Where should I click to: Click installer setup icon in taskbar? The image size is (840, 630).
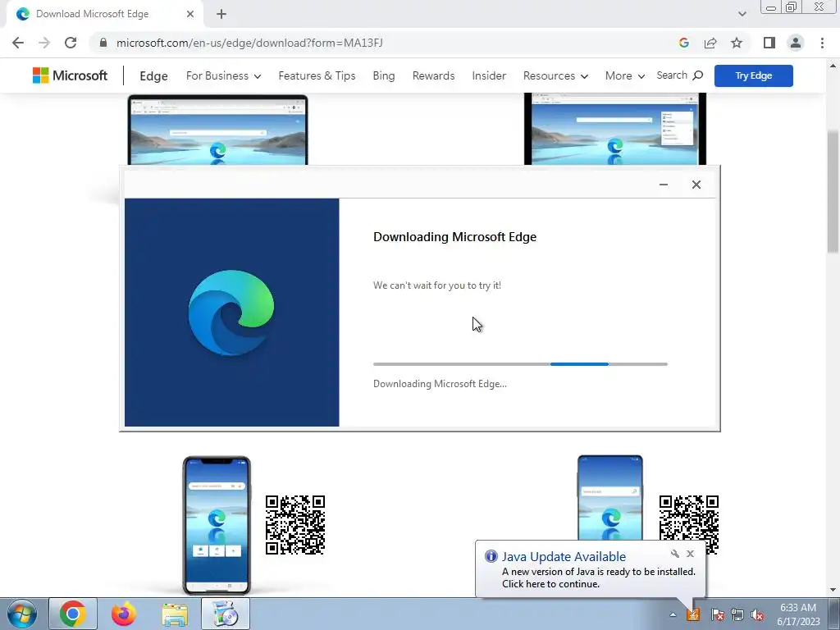pyautogui.click(x=226, y=614)
